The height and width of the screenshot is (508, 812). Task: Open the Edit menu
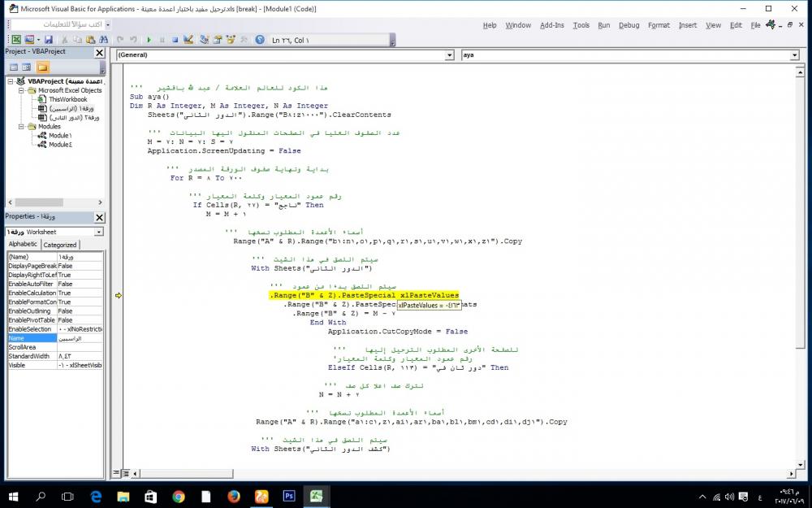[736, 25]
